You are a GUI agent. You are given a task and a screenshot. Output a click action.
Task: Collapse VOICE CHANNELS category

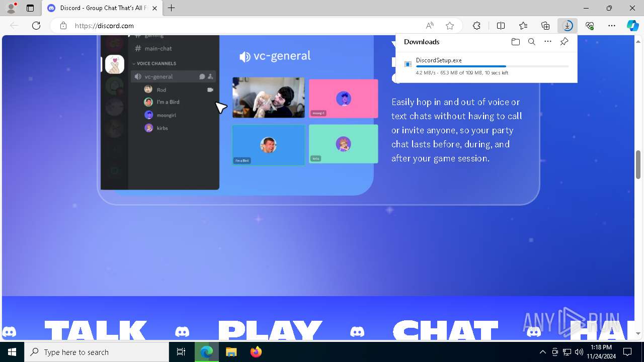154,63
